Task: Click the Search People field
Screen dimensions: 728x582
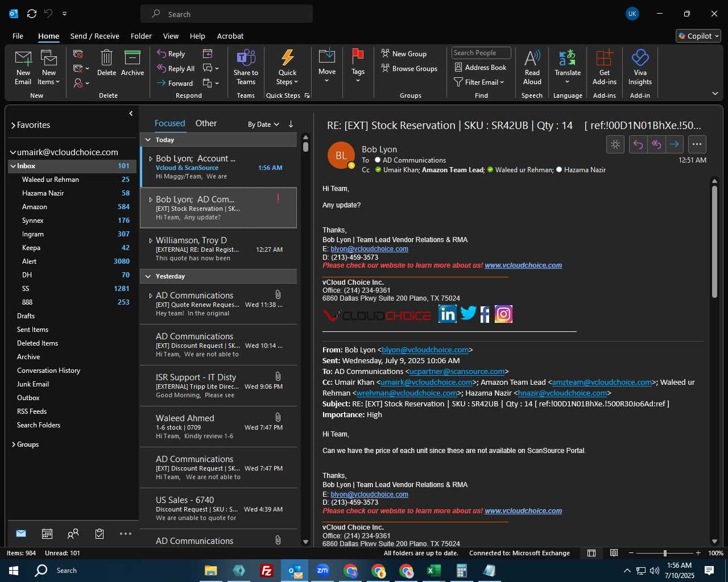Action: [481, 53]
